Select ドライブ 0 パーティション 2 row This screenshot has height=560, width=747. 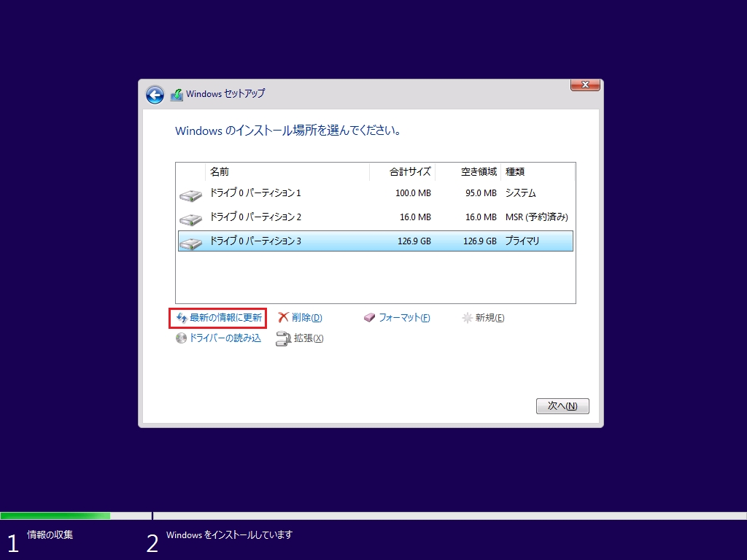pos(376,217)
